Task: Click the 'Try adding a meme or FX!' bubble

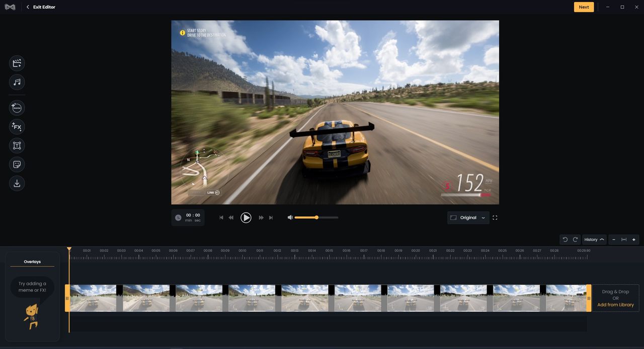Action: [x=32, y=287]
